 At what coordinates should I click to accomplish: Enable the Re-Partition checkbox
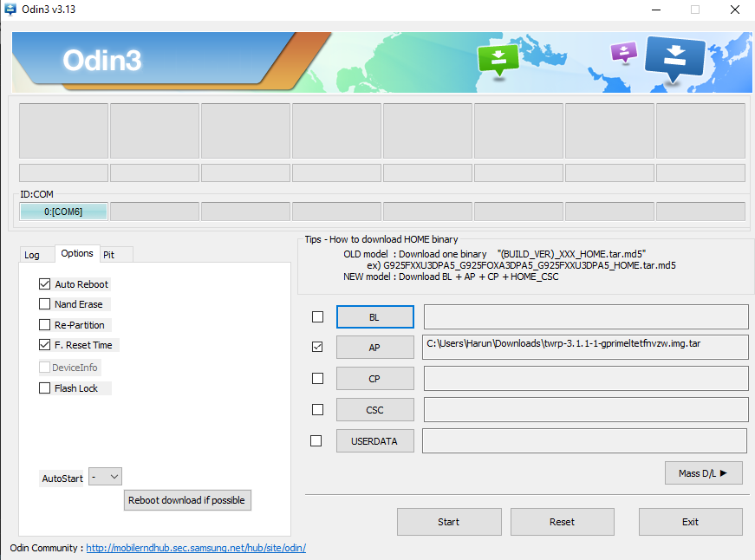(44, 325)
